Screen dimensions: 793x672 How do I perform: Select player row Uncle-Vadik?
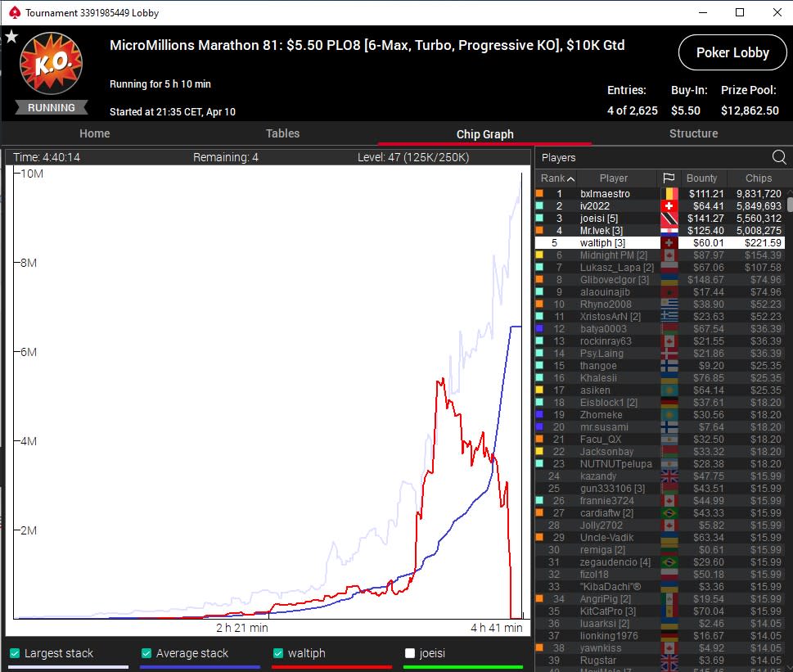(x=660, y=538)
